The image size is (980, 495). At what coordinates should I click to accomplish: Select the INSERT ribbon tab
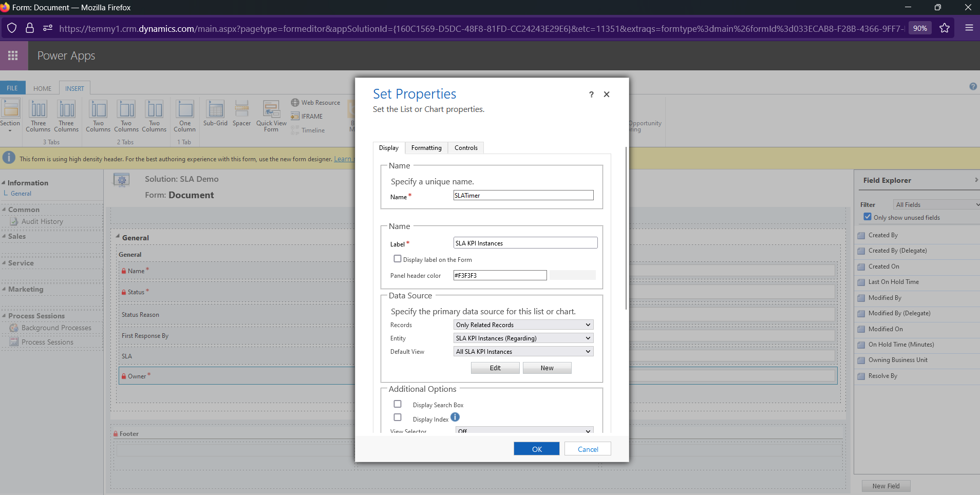point(74,88)
